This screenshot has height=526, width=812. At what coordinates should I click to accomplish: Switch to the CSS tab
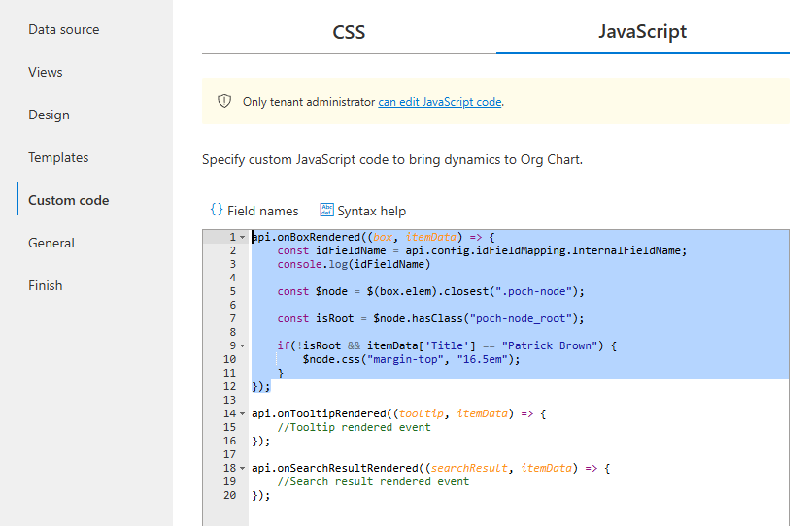point(349,32)
